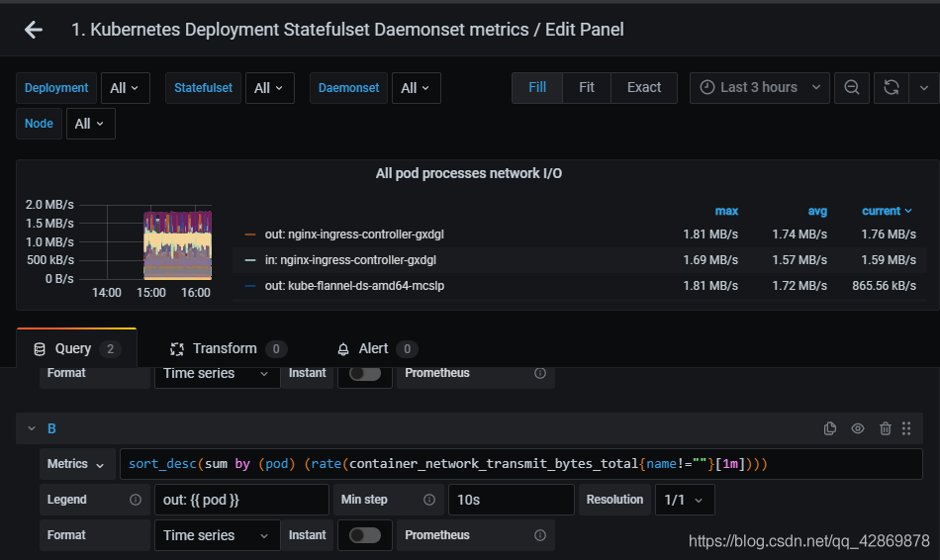
Task: Open query B Format Time series dropdown
Action: pyautogui.click(x=217, y=535)
